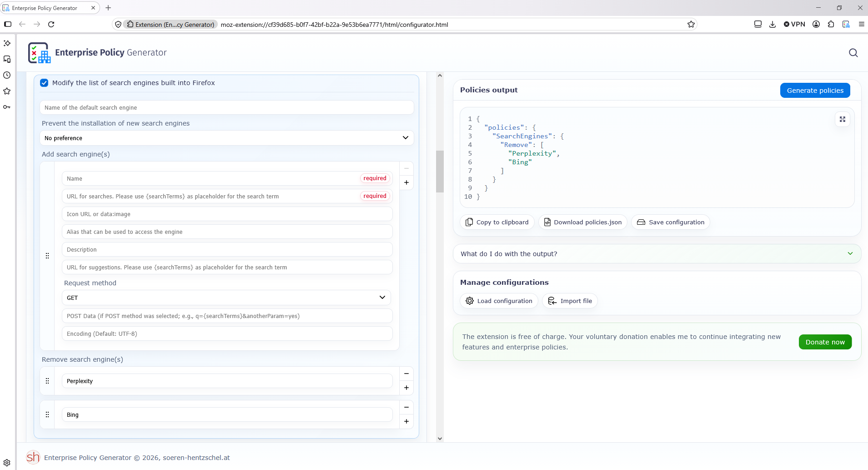
Task: Open the Request method GET dropdown
Action: 226,298
